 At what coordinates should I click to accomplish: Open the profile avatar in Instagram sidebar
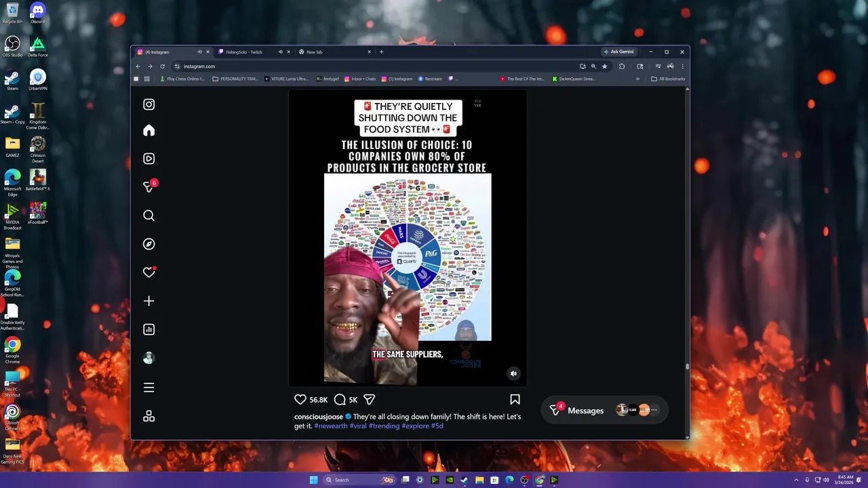click(x=149, y=358)
